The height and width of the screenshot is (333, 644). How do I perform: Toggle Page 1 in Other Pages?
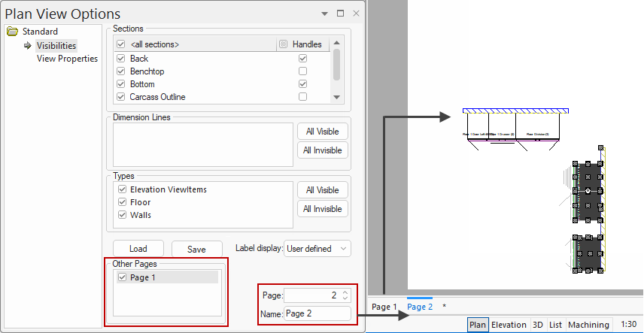click(x=123, y=277)
